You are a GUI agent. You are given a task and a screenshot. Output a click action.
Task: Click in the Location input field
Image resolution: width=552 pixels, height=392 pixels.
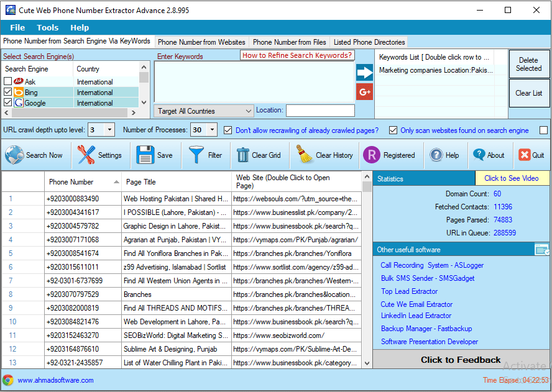[x=320, y=111]
